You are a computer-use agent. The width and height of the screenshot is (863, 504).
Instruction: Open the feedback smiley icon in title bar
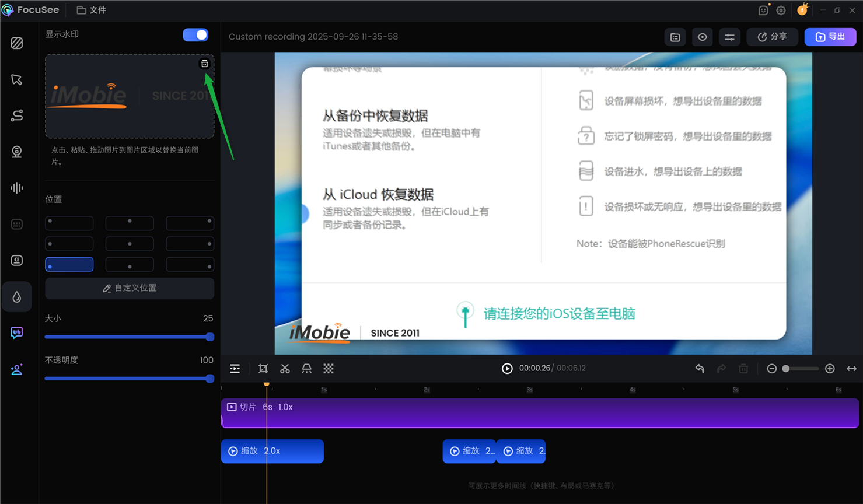tap(763, 10)
